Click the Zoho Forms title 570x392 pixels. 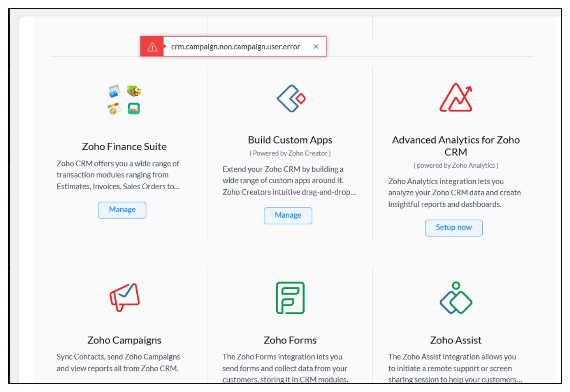[x=290, y=340]
